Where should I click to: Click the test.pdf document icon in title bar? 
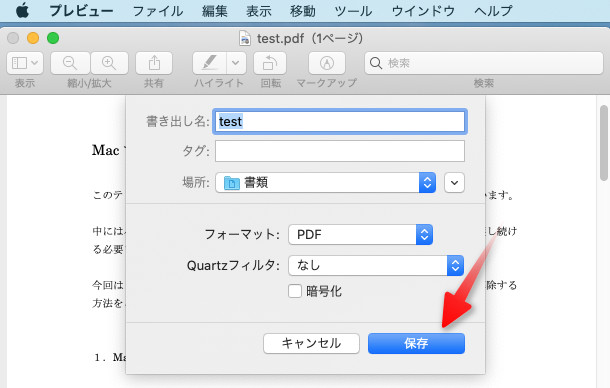pos(244,39)
